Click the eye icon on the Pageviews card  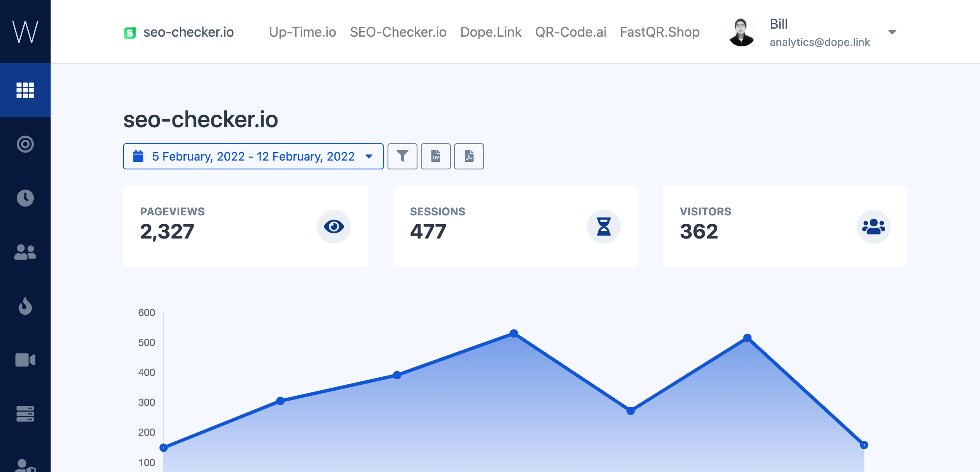(334, 227)
